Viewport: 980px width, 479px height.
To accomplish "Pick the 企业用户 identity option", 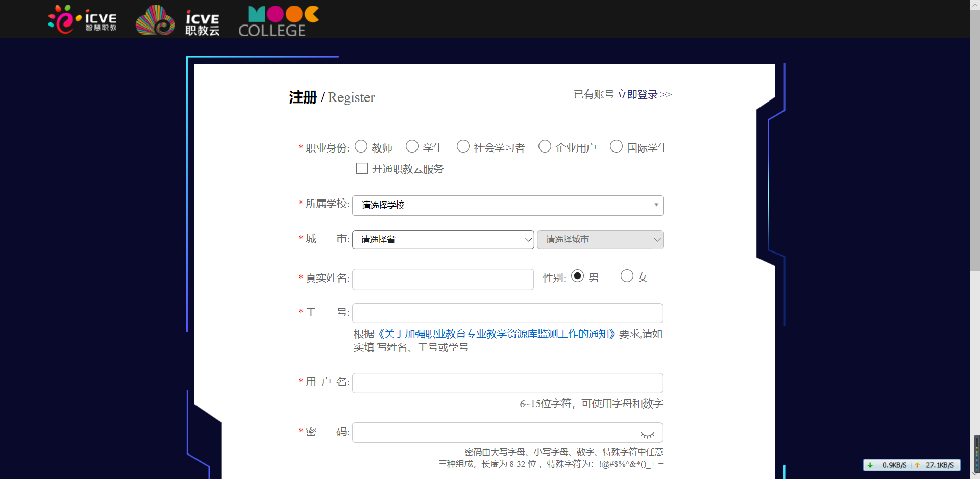I will coord(545,147).
